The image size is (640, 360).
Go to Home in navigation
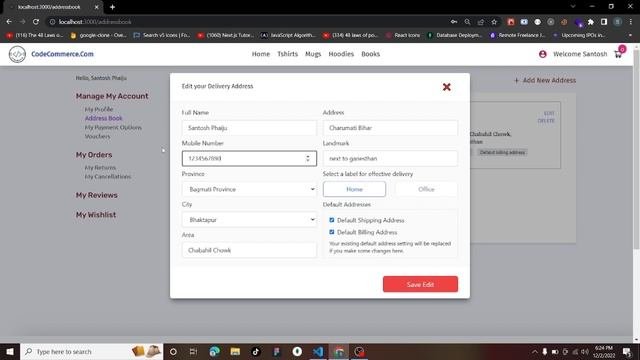(261, 54)
